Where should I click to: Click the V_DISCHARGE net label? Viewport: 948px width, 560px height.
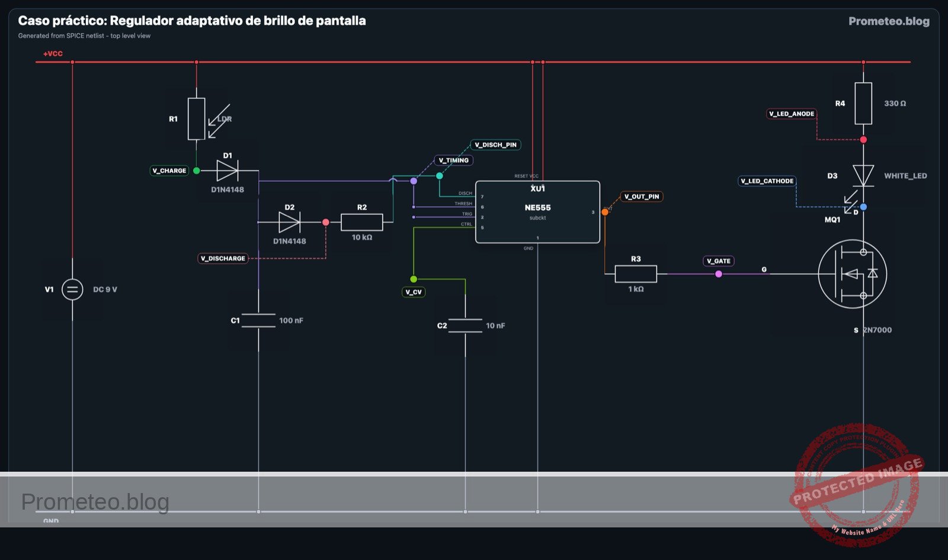point(223,258)
